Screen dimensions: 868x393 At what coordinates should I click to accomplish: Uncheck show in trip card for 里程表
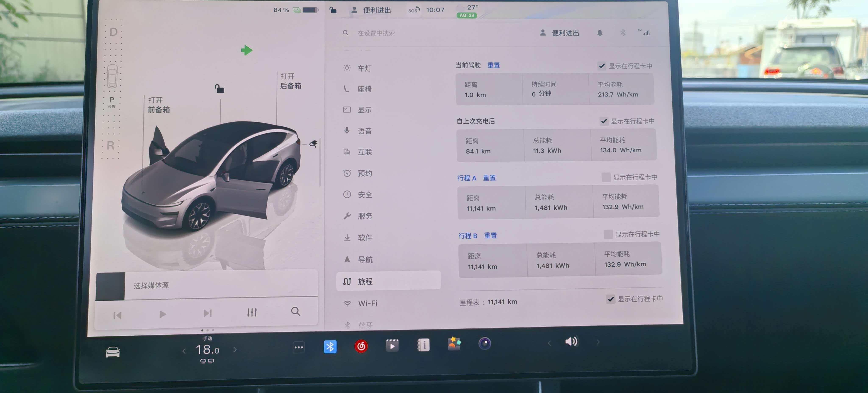point(611,299)
